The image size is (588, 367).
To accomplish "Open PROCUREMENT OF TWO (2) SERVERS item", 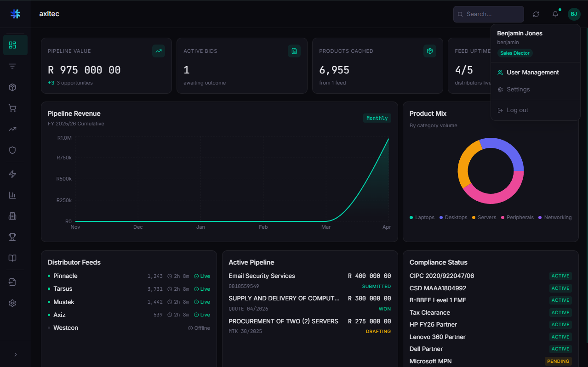I will pos(310,326).
